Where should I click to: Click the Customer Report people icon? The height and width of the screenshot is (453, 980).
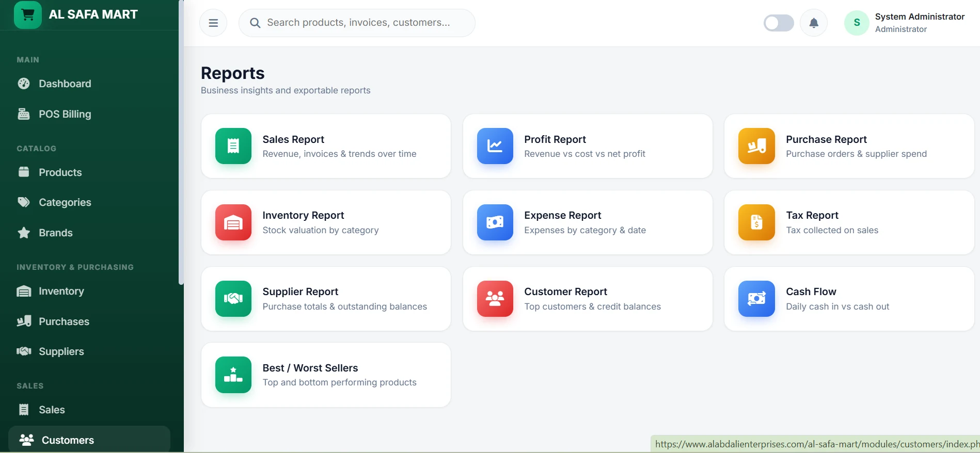pyautogui.click(x=495, y=299)
